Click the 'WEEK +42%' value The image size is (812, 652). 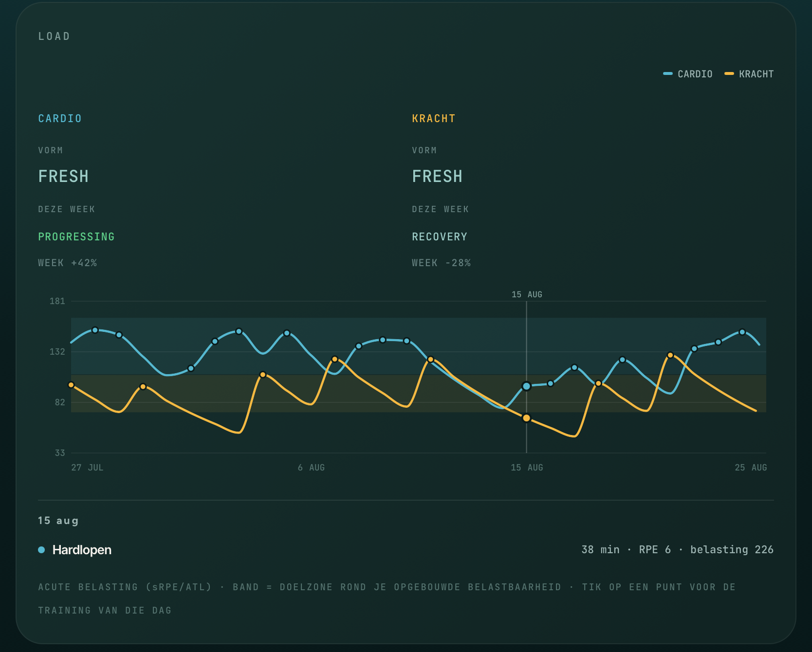coord(68,263)
